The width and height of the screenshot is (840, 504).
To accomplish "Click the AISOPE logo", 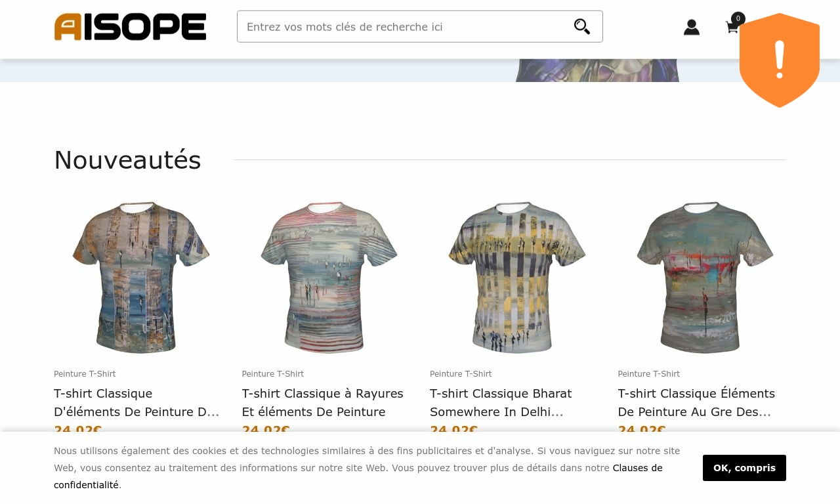I will [x=130, y=27].
